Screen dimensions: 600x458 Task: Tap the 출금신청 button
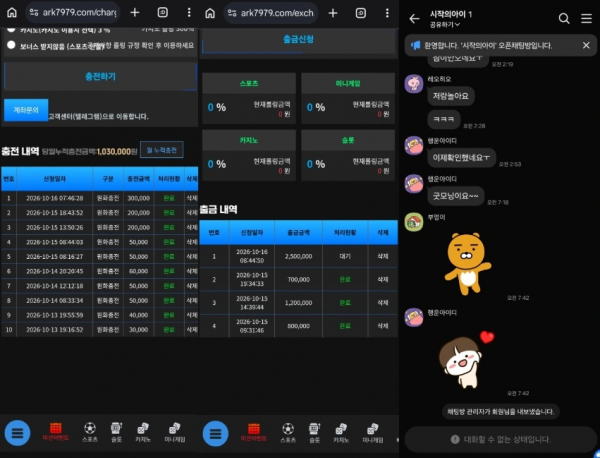coord(298,39)
